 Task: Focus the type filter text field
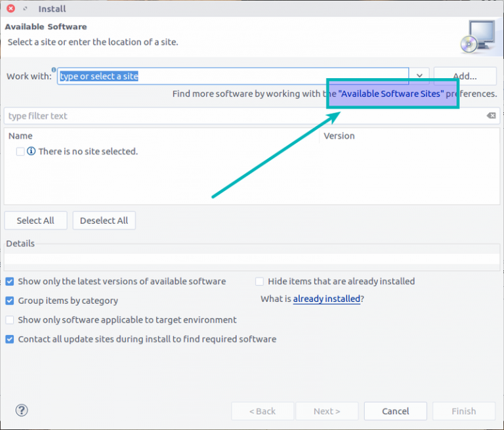[x=243, y=116]
